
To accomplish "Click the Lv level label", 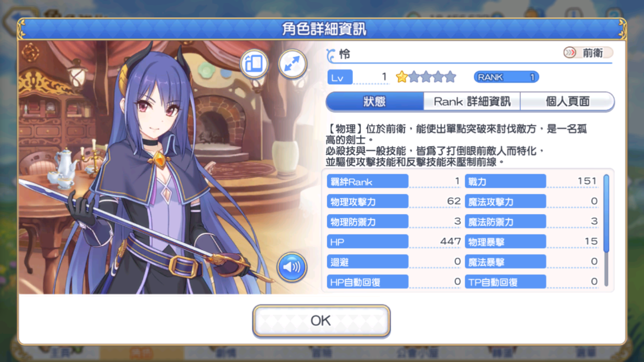I will [x=340, y=77].
